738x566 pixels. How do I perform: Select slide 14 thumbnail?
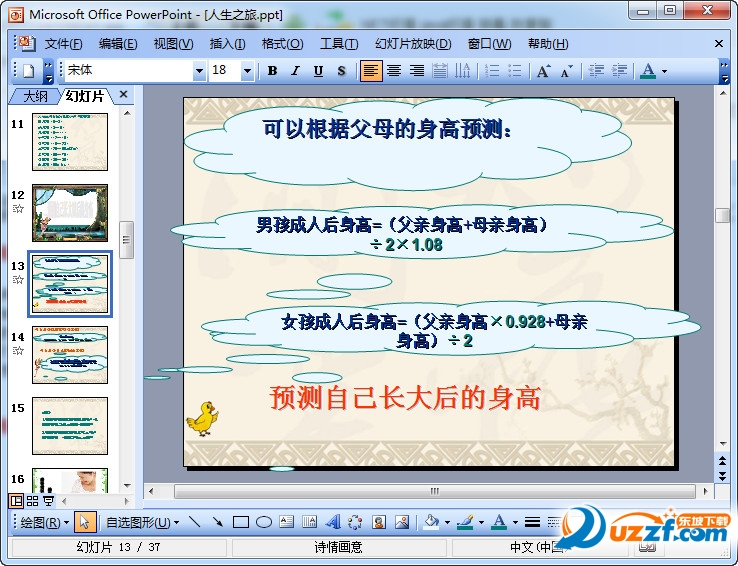tap(69, 354)
